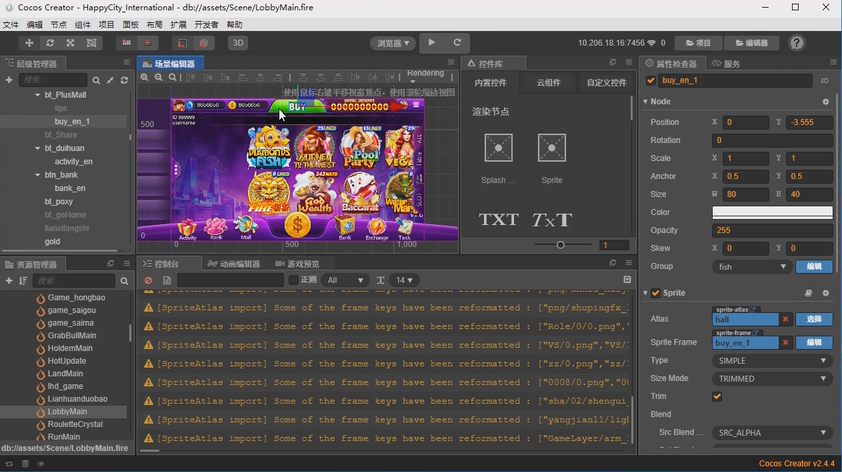Switch to the 云组件 tab
The height and width of the screenshot is (472, 842).
[548, 83]
